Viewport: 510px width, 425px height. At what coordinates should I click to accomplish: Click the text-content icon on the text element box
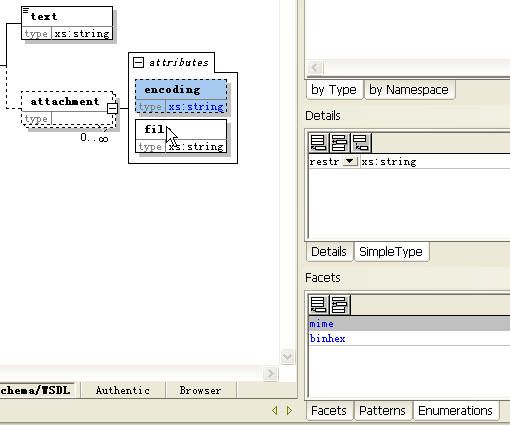[26, 11]
